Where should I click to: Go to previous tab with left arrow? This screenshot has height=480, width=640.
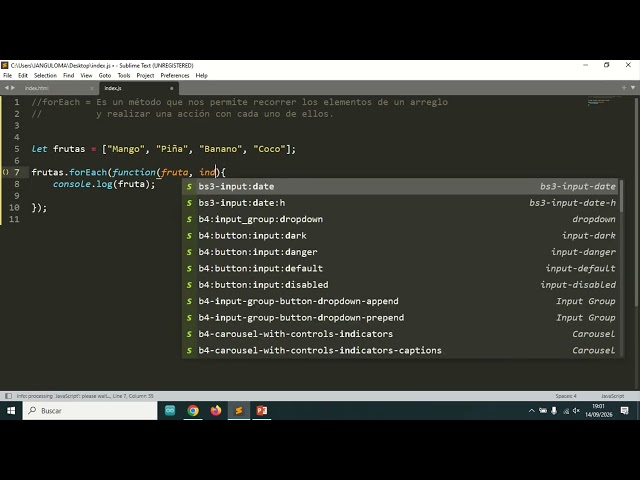pyautogui.click(x=7, y=88)
